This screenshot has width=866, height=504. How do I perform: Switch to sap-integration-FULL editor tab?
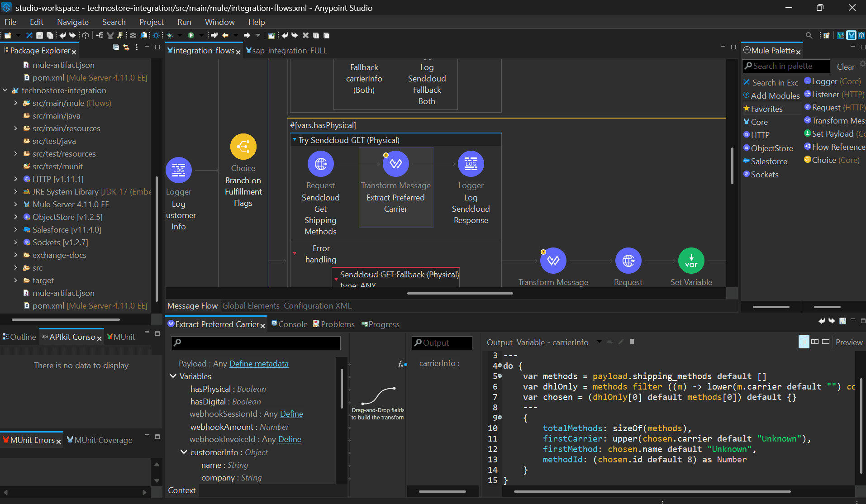click(x=286, y=51)
